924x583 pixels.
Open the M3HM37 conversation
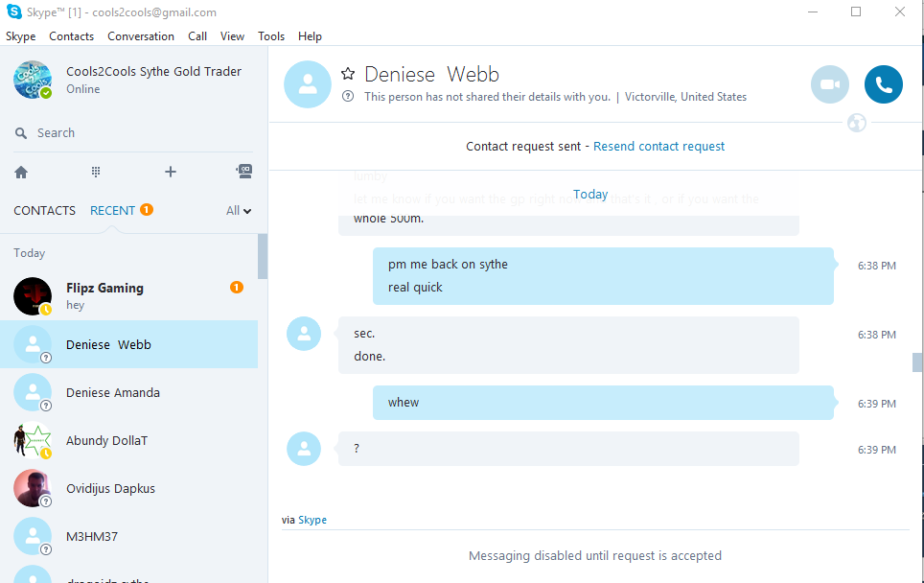point(129,536)
